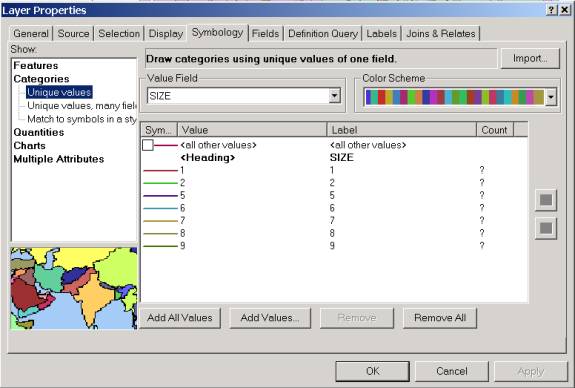Screen dimensions: 575x388
Task: Select Features in the Show list
Action: [x=36, y=66]
